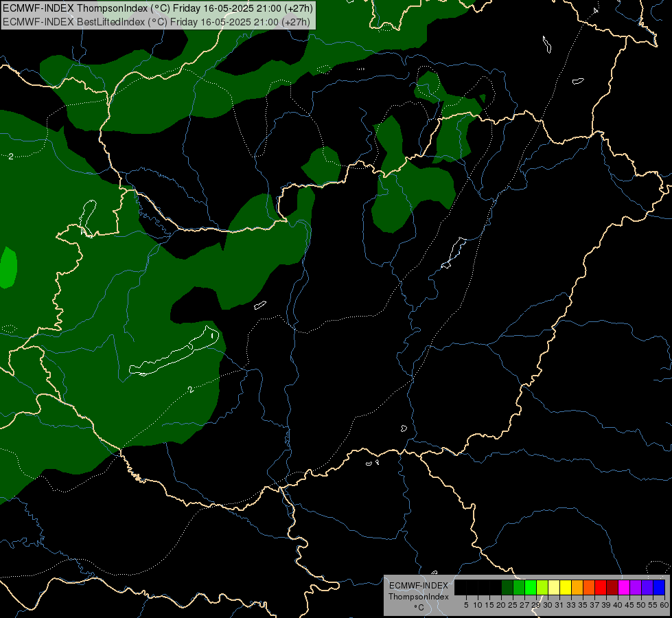Select the lime 29-30 legend swatch
Viewport: 672px width, 618px height.
(x=542, y=587)
